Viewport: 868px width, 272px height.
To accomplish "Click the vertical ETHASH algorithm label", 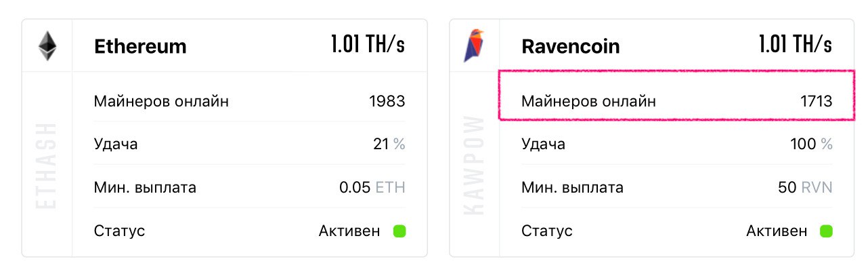I will click(47, 165).
